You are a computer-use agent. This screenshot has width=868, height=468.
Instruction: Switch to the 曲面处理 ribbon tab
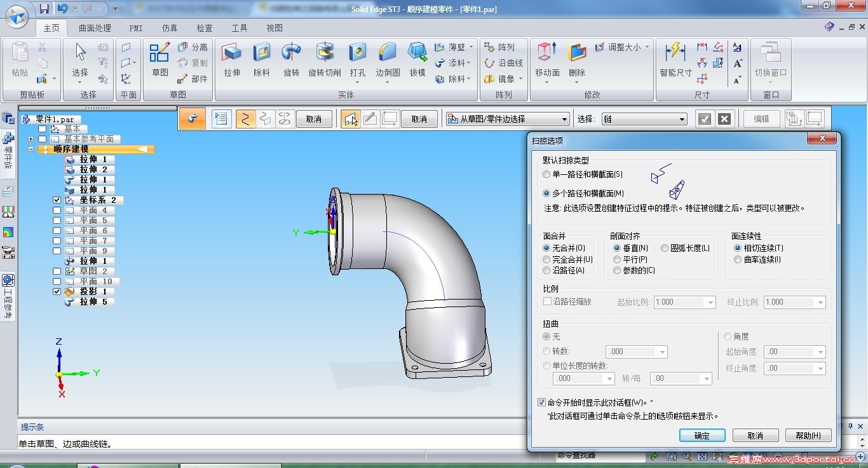click(95, 28)
